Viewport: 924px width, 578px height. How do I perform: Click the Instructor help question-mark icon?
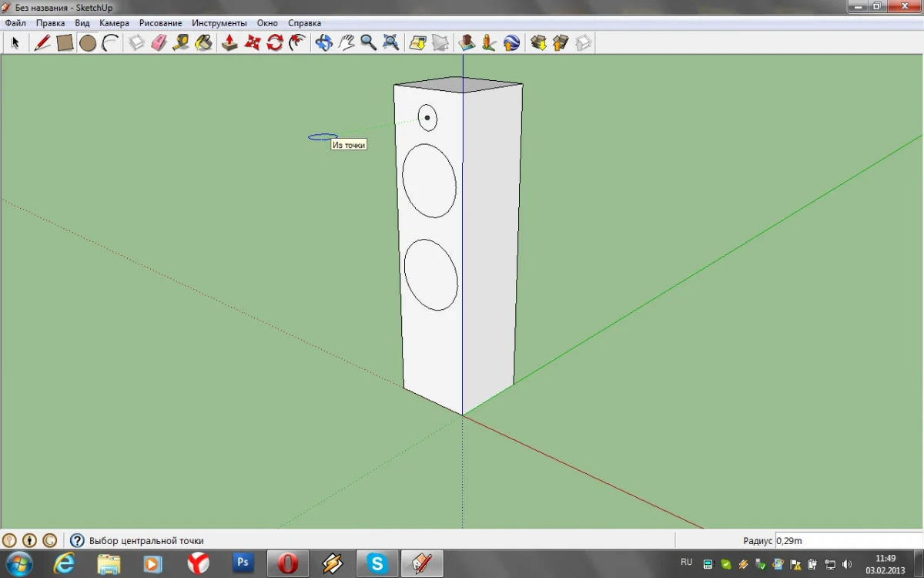coord(77,541)
